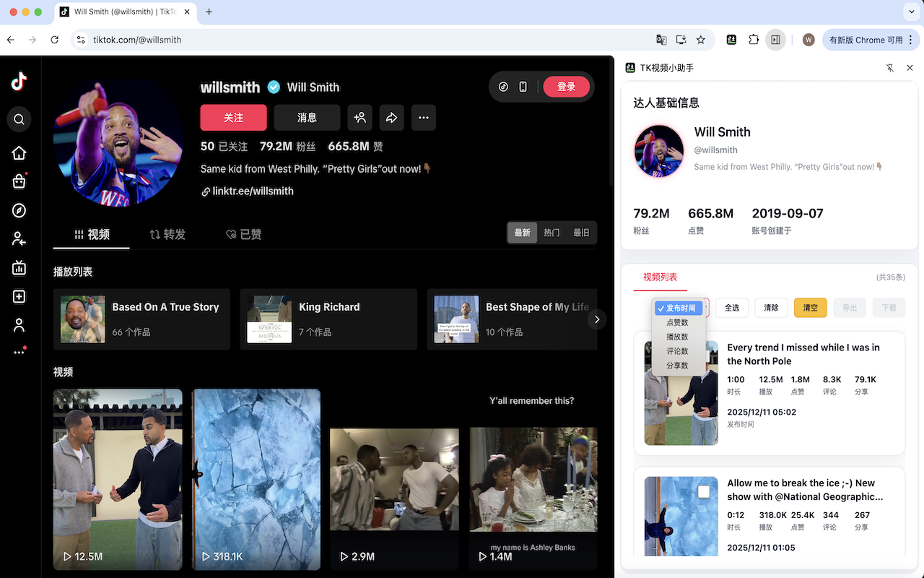The height and width of the screenshot is (578, 924).
Task: Open the Following icon in the sidebar
Action: (19, 239)
